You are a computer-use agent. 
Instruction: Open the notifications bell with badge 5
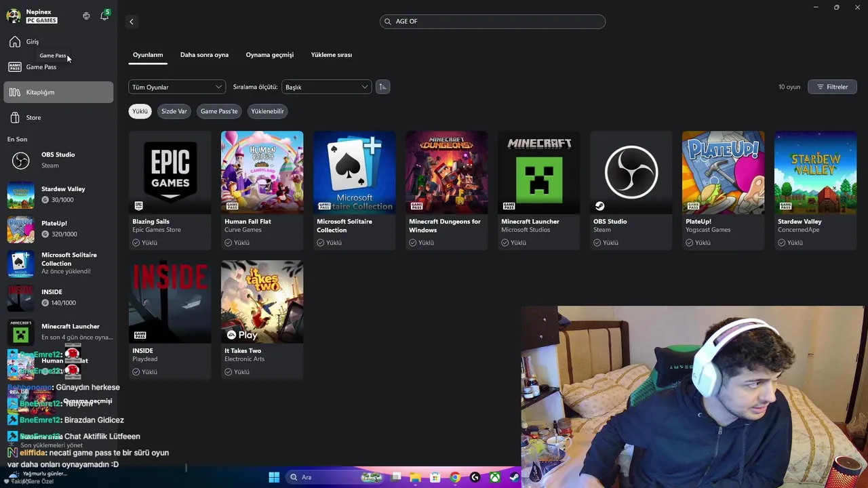pos(104,16)
